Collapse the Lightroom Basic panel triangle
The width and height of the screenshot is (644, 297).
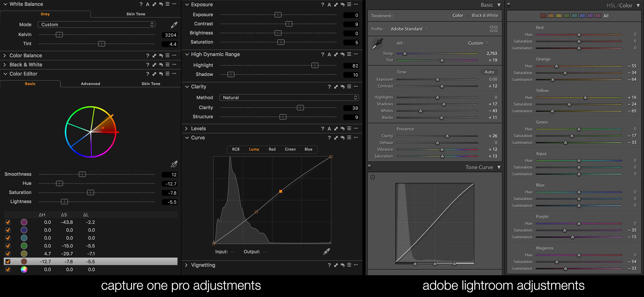(x=499, y=5)
